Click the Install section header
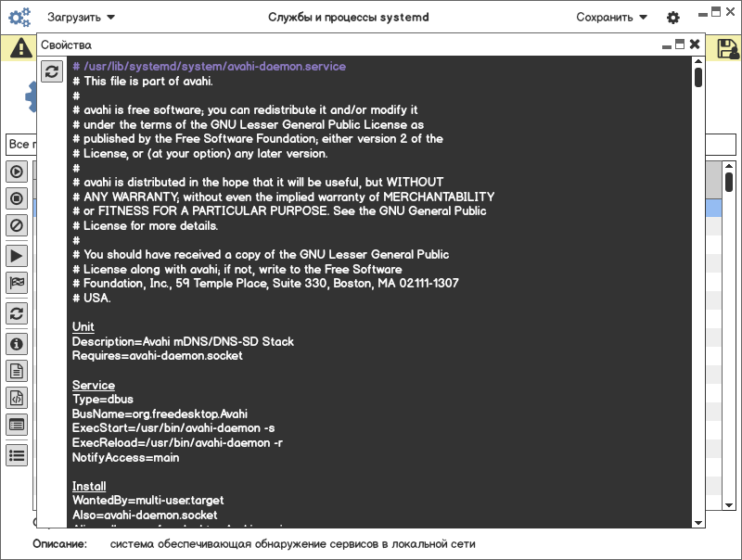742x560 pixels. coord(89,486)
